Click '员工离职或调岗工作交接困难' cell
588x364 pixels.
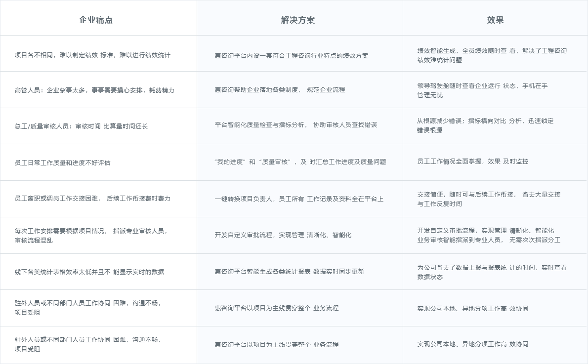click(92, 199)
